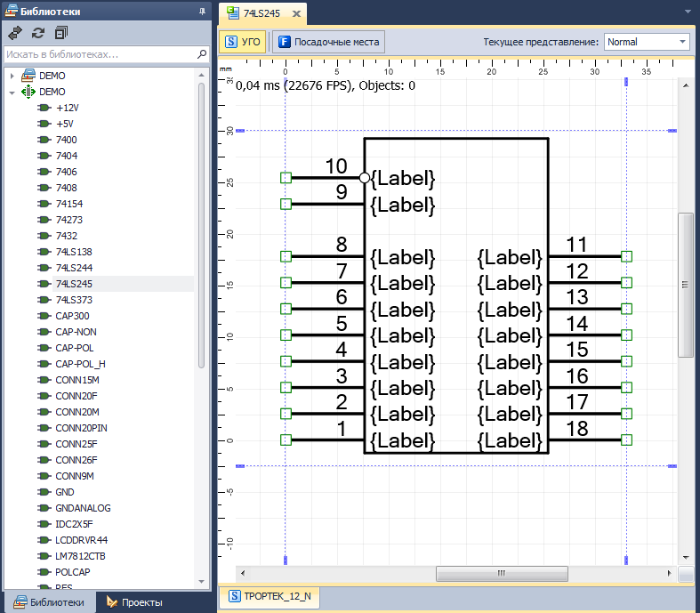Close the 74LS245 tab
The width and height of the screenshot is (700, 613).
point(294,13)
